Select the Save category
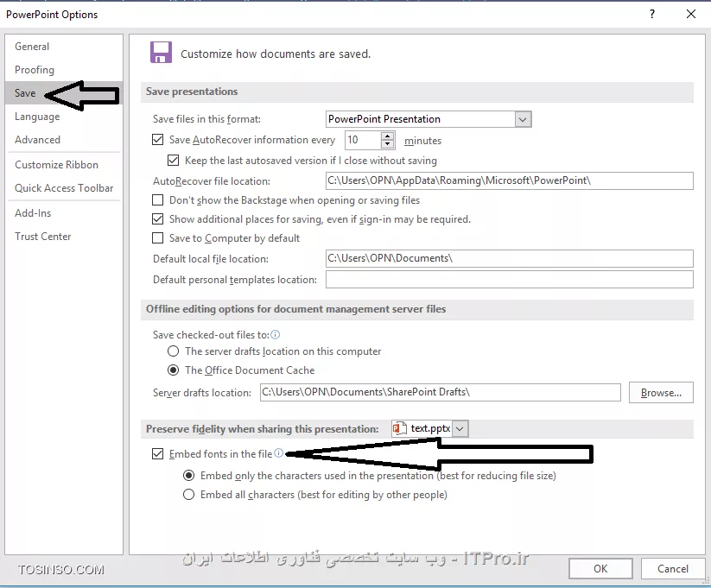The height and width of the screenshot is (588, 711). (63, 93)
